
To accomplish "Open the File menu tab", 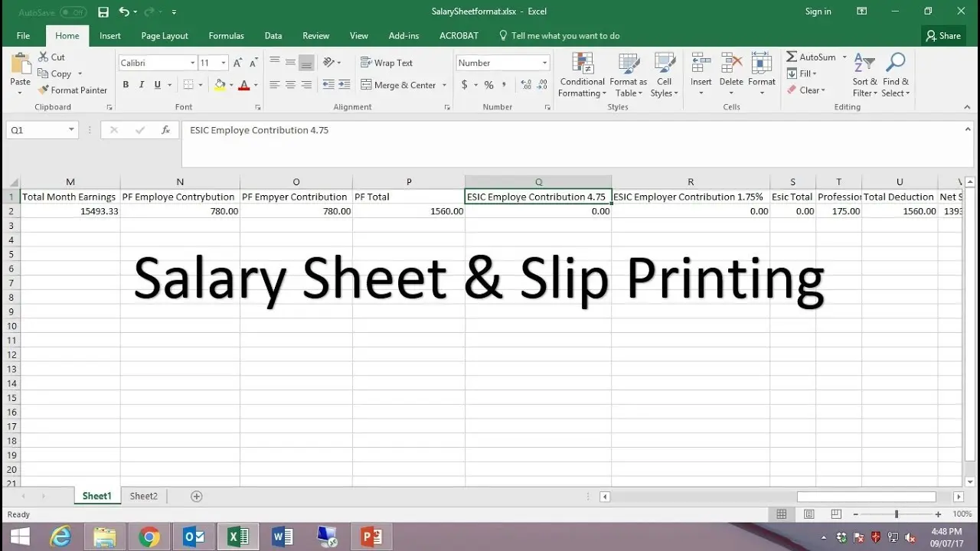I will [x=23, y=36].
